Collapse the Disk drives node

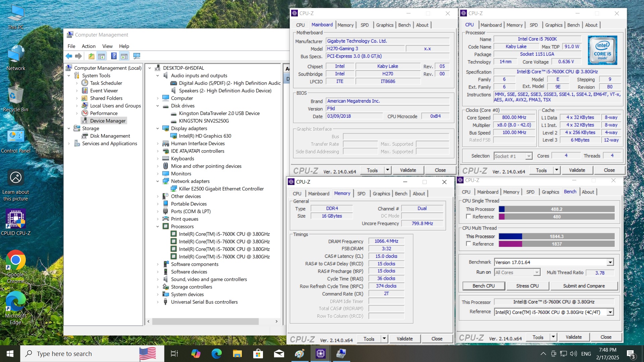point(158,106)
